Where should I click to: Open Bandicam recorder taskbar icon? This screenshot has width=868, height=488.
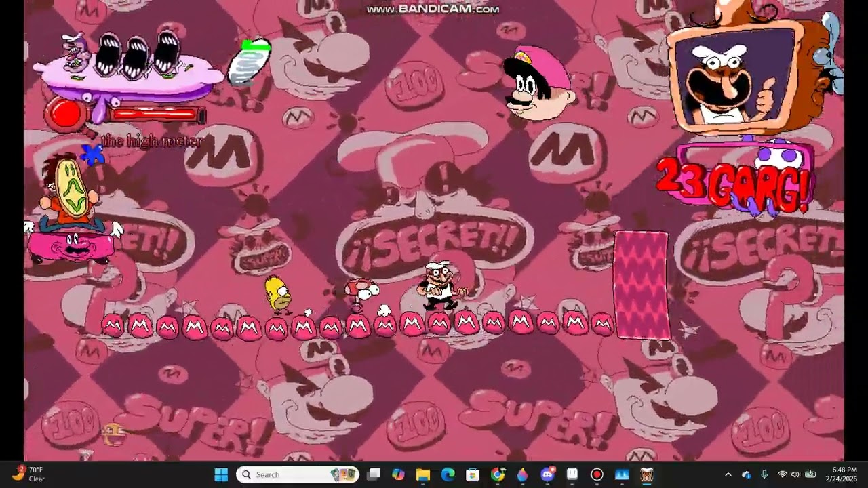click(x=597, y=474)
